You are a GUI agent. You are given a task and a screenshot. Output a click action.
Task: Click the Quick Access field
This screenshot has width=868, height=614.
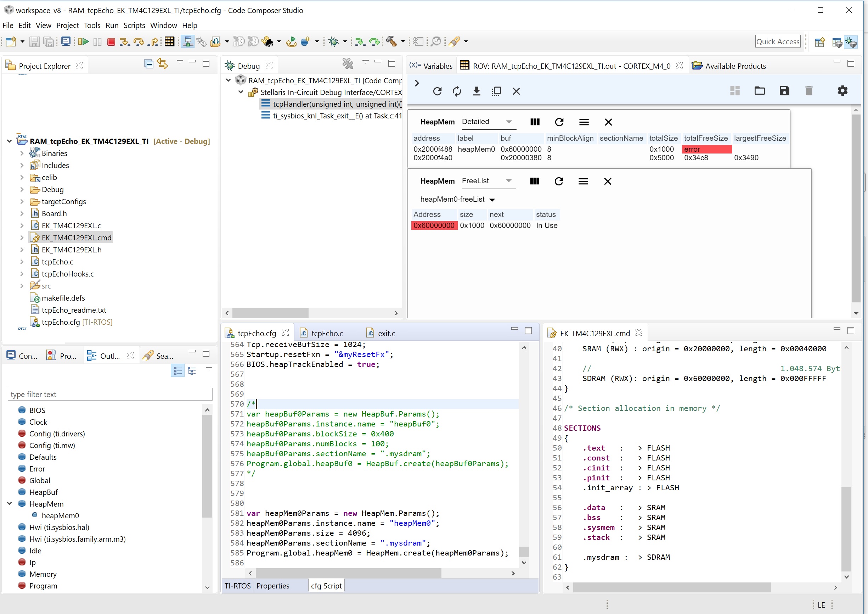click(777, 41)
